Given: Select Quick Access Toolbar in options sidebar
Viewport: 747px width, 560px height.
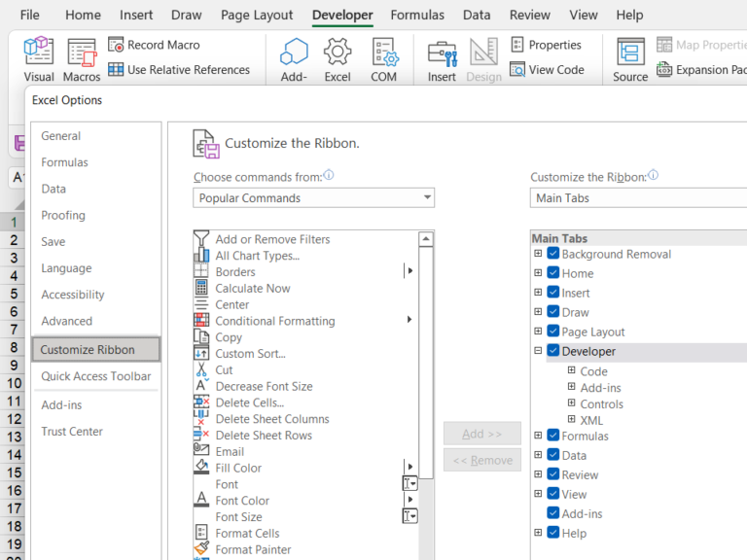Looking at the screenshot, I should coord(95,376).
